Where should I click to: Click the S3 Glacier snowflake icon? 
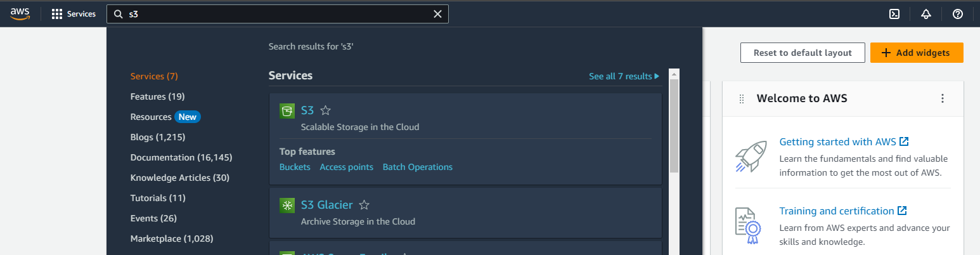pyautogui.click(x=287, y=205)
